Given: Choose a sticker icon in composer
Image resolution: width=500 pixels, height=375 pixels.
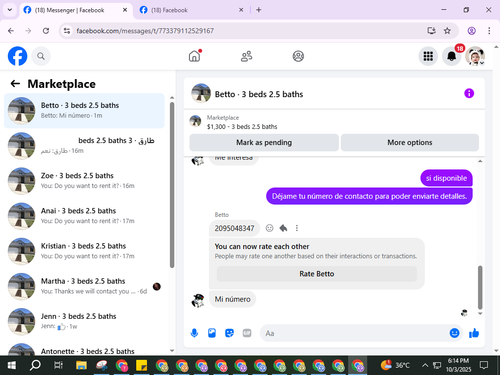Looking at the screenshot, I should click(x=229, y=333).
